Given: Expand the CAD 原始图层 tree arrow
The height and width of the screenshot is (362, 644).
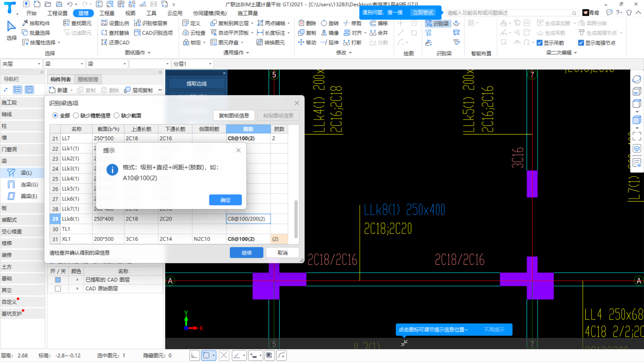Looking at the screenshot, I should [x=77, y=289].
